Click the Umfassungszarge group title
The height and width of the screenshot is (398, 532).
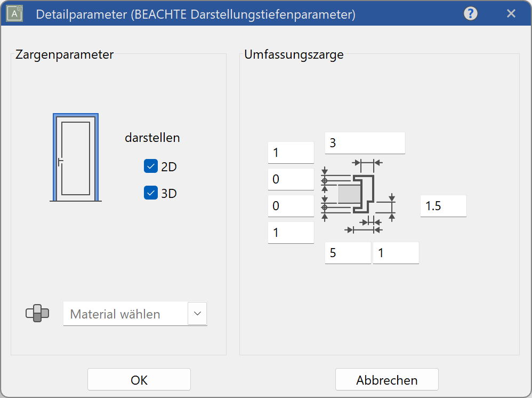point(294,54)
